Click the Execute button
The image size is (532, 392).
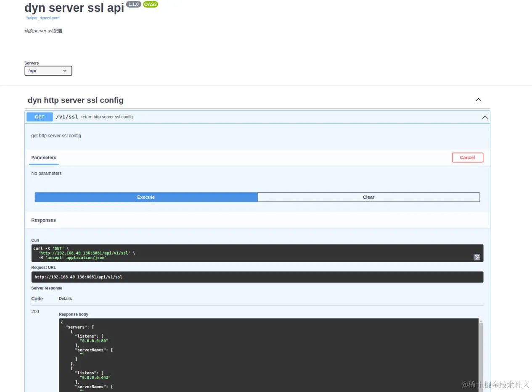[x=146, y=197]
